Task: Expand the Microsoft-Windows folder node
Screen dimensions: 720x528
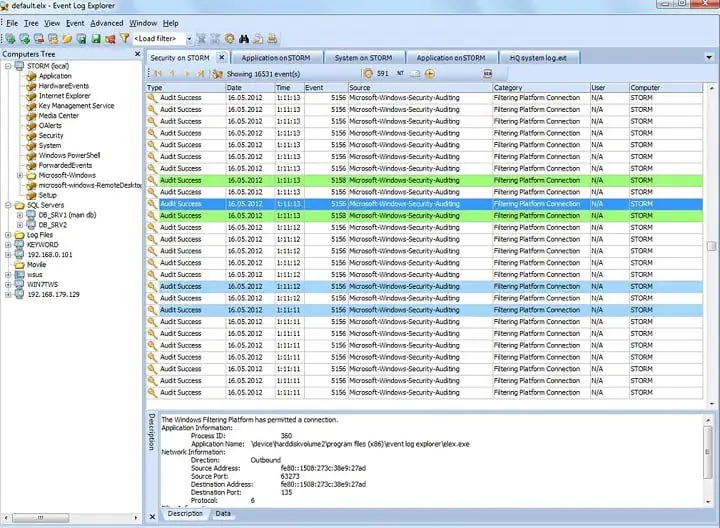Action: pos(20,175)
